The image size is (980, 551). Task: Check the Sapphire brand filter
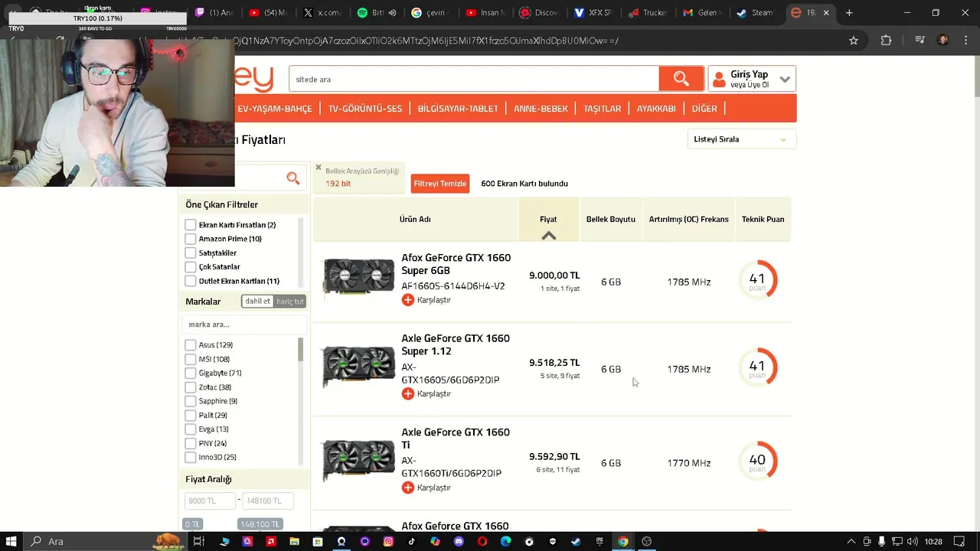coord(191,401)
